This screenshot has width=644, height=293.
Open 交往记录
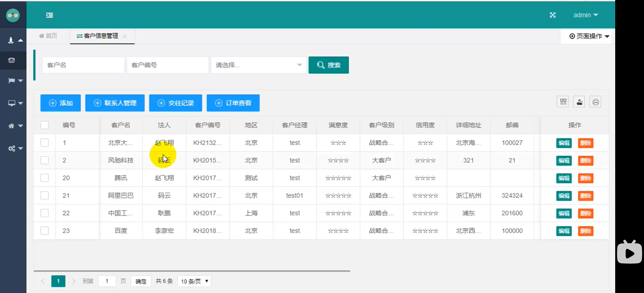175,103
